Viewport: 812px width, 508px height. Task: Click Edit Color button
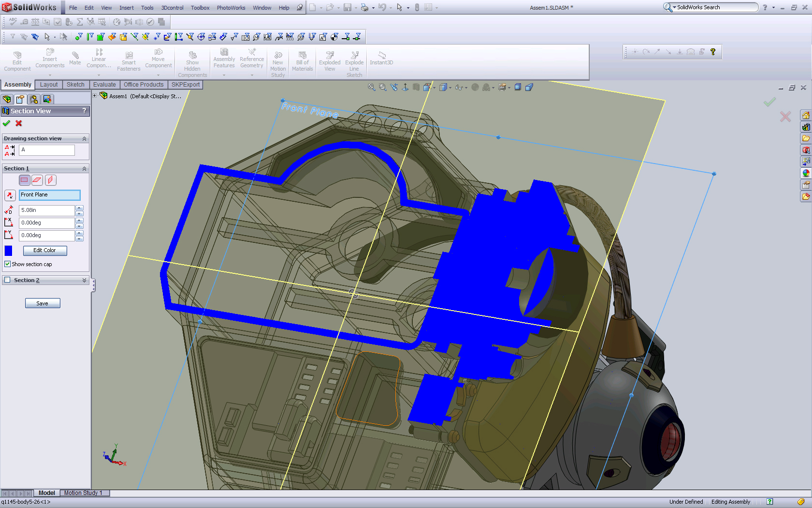pos(45,251)
